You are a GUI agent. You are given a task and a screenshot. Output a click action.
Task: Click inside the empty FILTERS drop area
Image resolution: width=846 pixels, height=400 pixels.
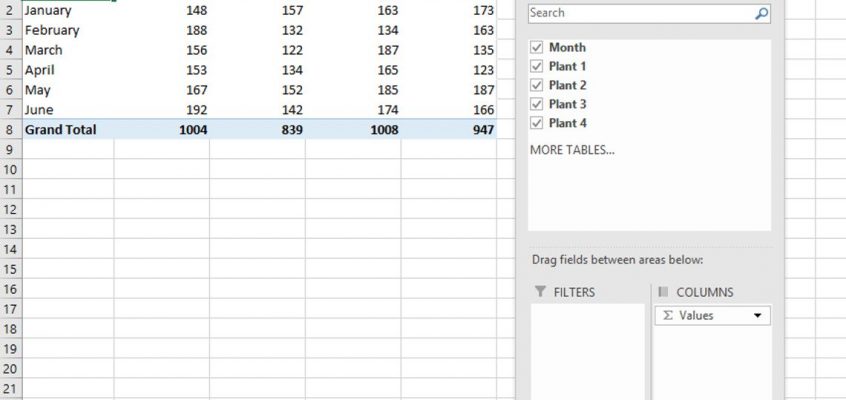coord(588,351)
